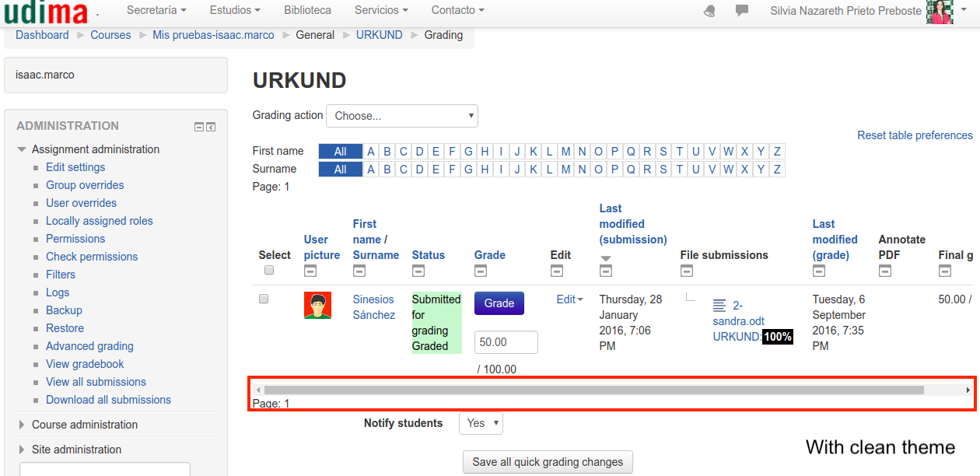Open the URKUND breadcrumb link
The width and height of the screenshot is (980, 476).
coord(380,35)
